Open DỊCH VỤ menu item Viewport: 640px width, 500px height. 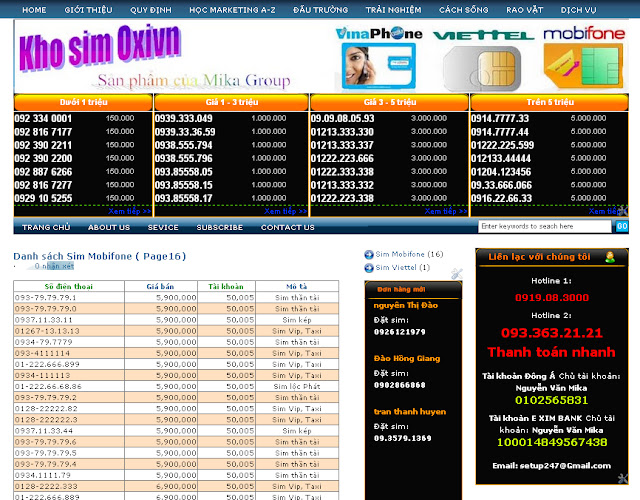tap(578, 10)
